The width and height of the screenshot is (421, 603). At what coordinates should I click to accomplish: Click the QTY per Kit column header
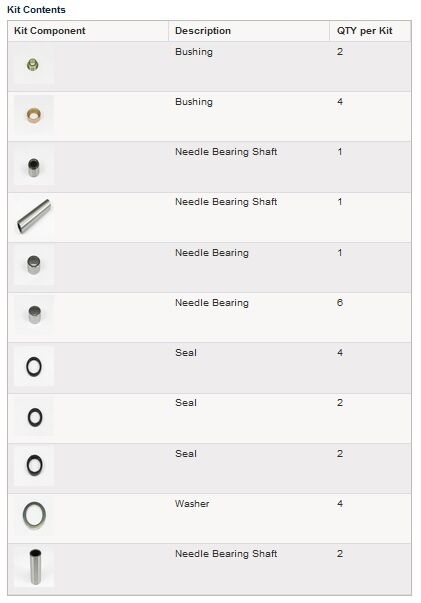click(364, 31)
